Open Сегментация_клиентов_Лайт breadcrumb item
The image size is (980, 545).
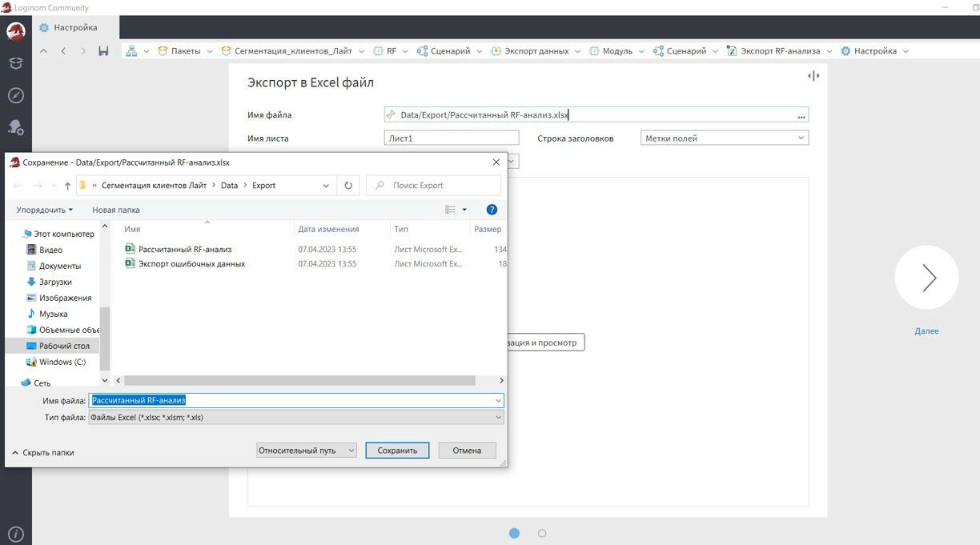pos(286,50)
